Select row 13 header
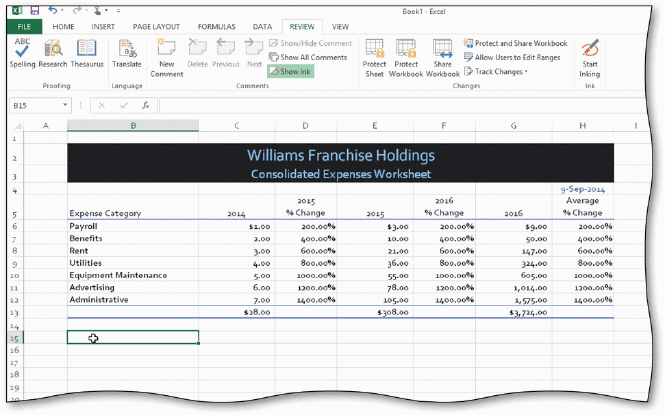Viewport: 665px width, 415px height. (15, 313)
